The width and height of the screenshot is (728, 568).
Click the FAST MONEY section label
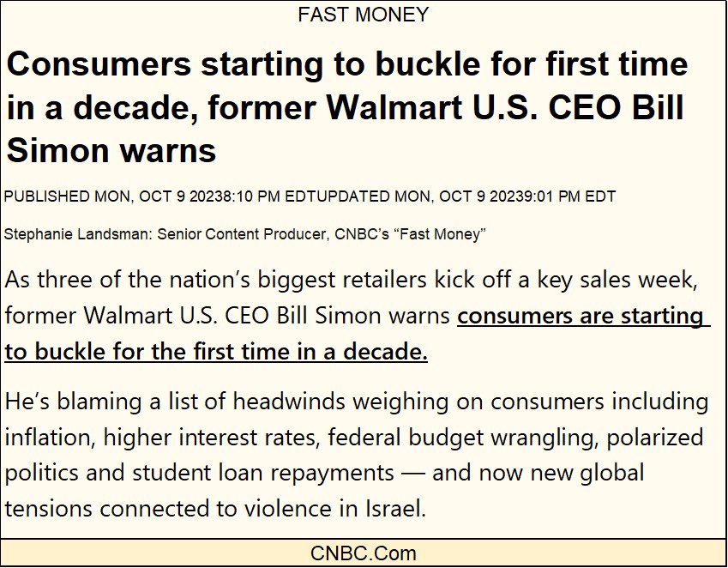pyautogui.click(x=363, y=15)
